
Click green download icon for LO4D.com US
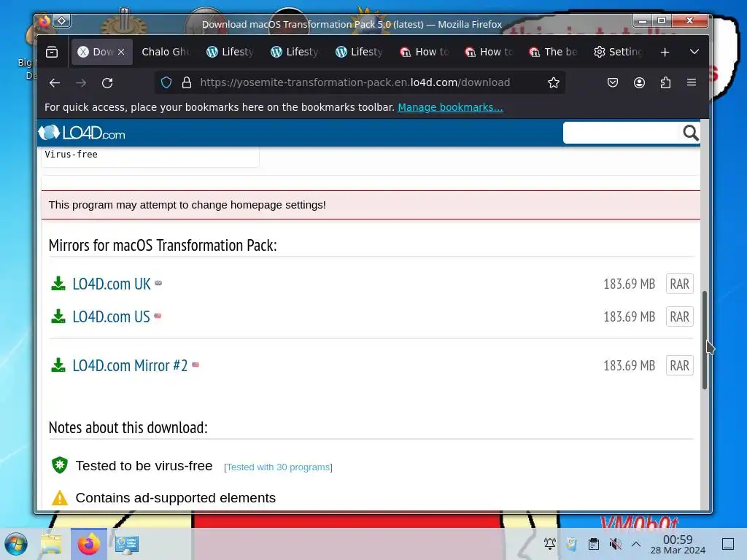[58, 316]
